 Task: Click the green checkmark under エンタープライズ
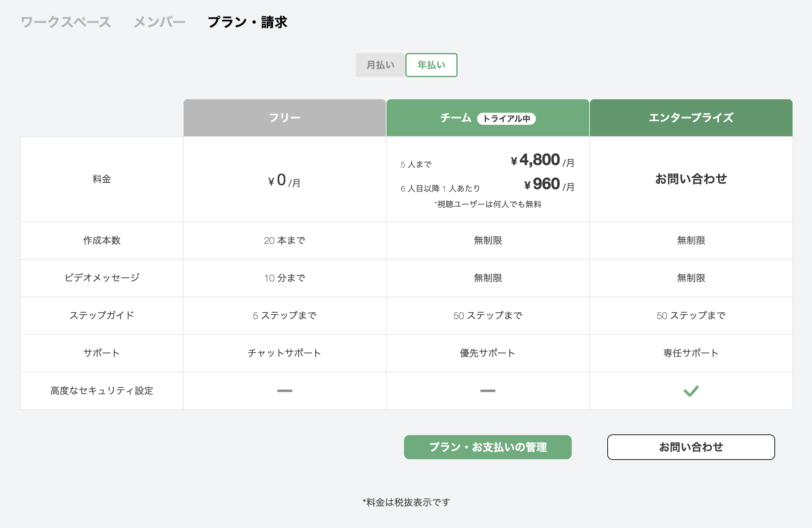click(691, 390)
